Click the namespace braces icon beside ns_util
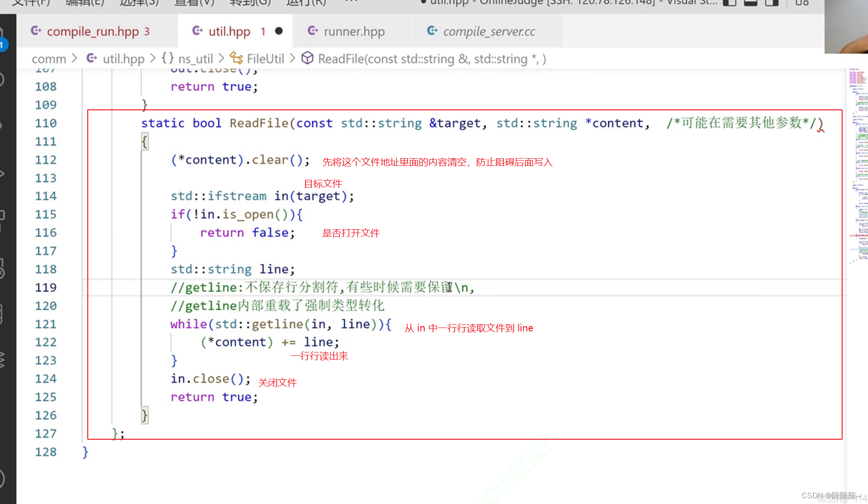 [167, 59]
